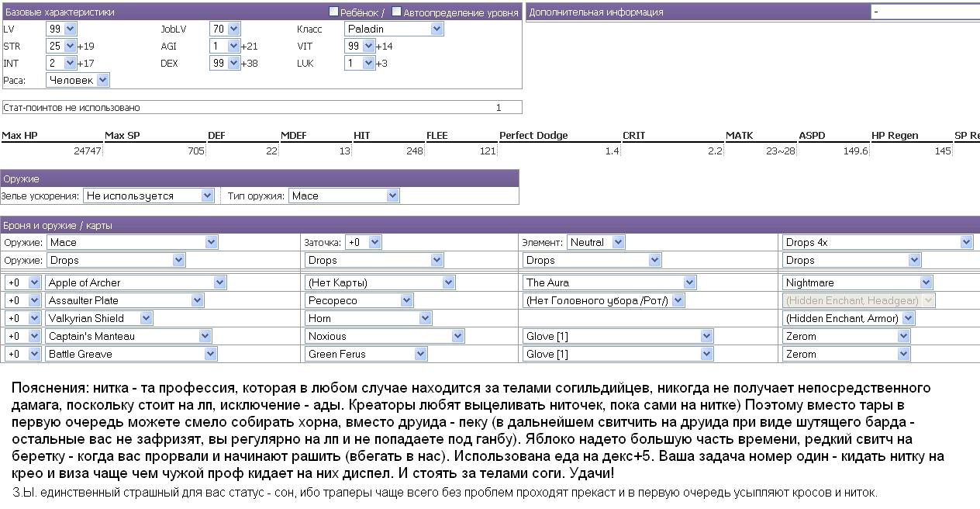Open the AGI stat dropdown
Screen dimensions: 980x509
tap(225, 46)
